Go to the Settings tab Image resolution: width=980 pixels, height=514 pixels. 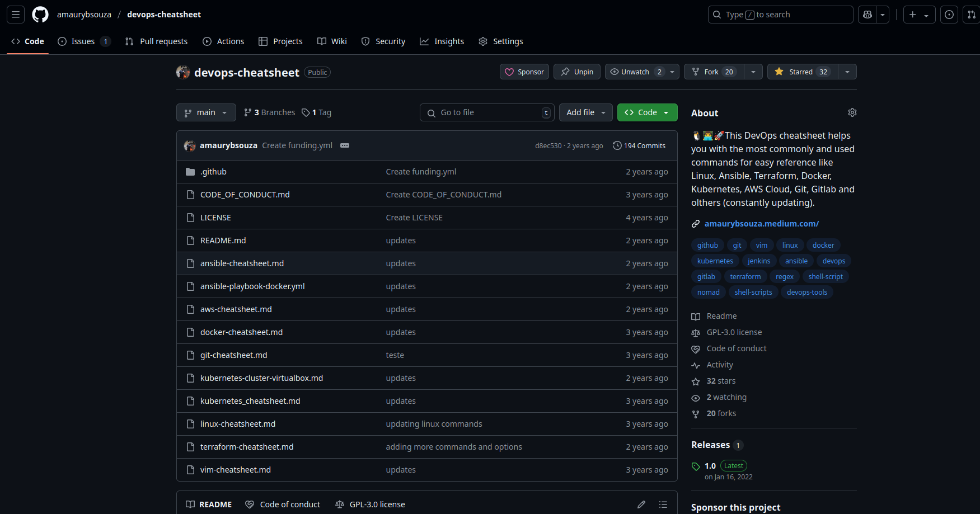(501, 41)
